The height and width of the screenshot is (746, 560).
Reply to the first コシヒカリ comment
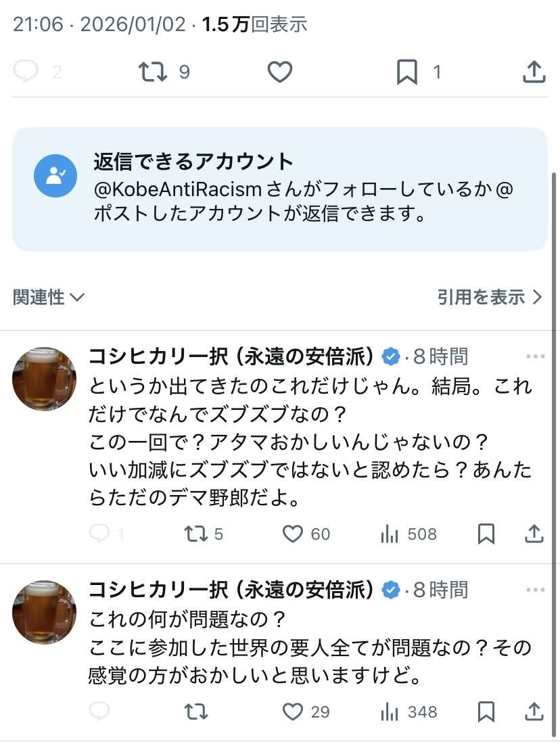coord(99,534)
